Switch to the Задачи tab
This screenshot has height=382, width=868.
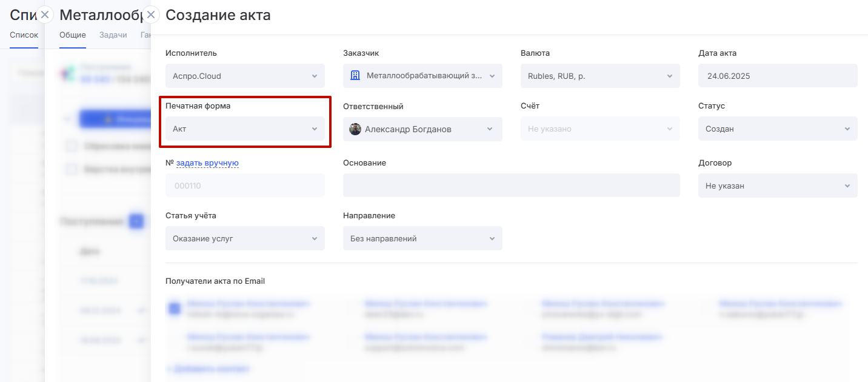point(113,35)
